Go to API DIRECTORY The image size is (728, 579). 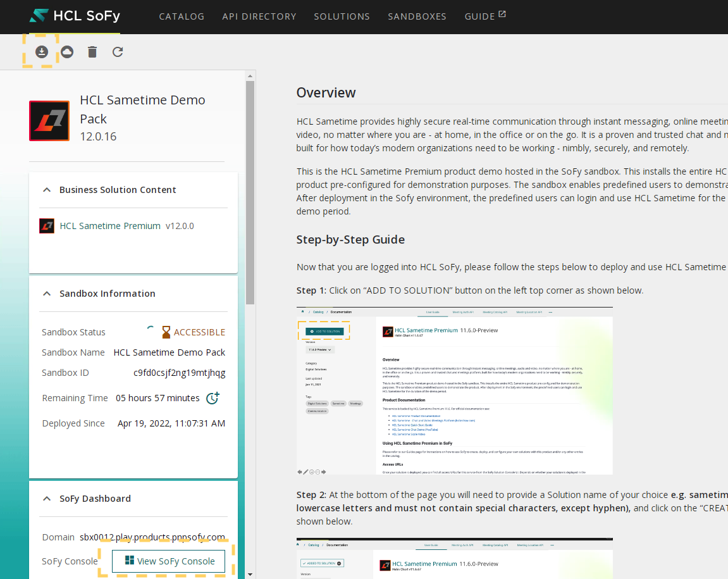(x=259, y=16)
